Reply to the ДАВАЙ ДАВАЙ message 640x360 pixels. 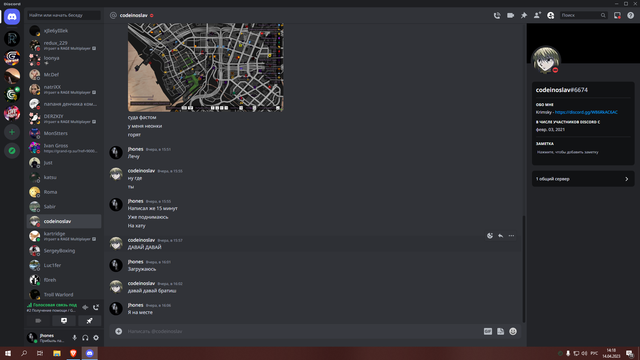click(x=500, y=236)
